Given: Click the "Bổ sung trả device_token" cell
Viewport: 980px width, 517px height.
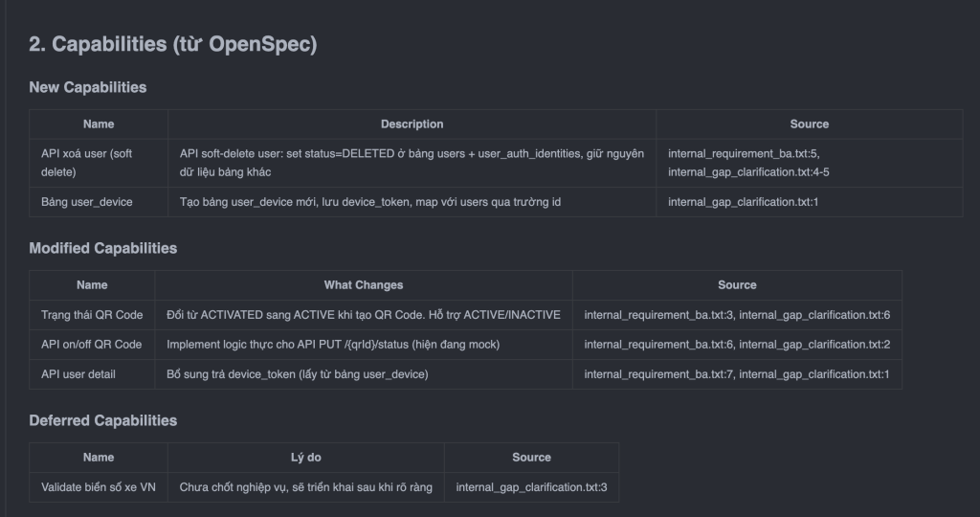Looking at the screenshot, I should pos(298,374).
